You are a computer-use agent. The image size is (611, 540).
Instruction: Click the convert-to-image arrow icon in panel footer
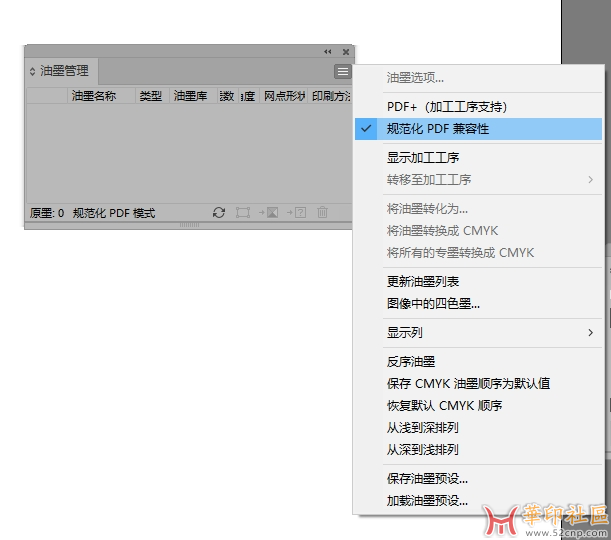coord(268,213)
